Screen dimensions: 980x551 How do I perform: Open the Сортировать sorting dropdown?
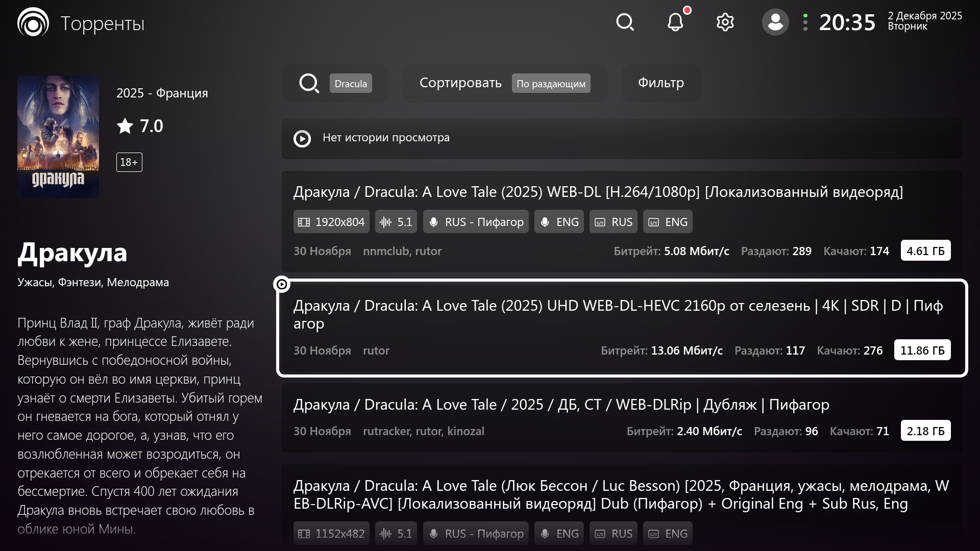[x=460, y=83]
